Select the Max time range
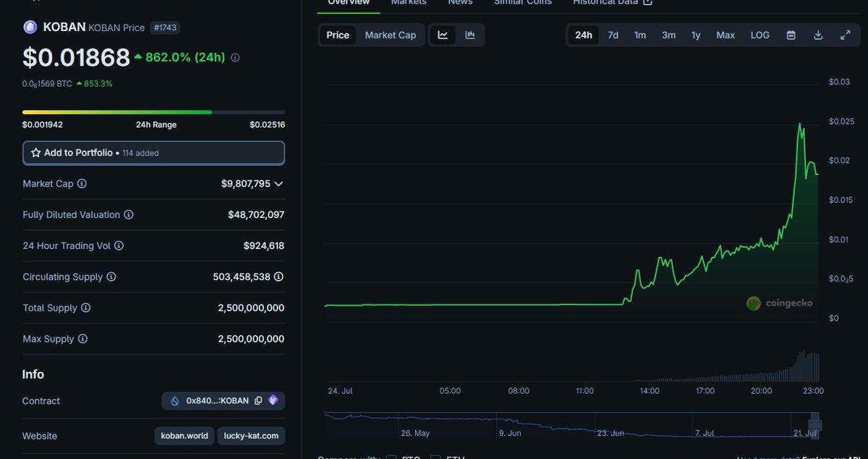This screenshot has height=459, width=868. 726,35
